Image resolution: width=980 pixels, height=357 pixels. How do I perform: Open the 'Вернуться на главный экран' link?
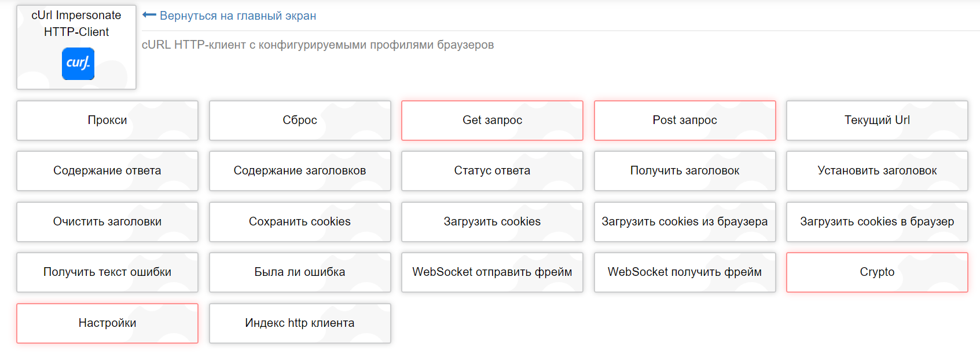[238, 16]
